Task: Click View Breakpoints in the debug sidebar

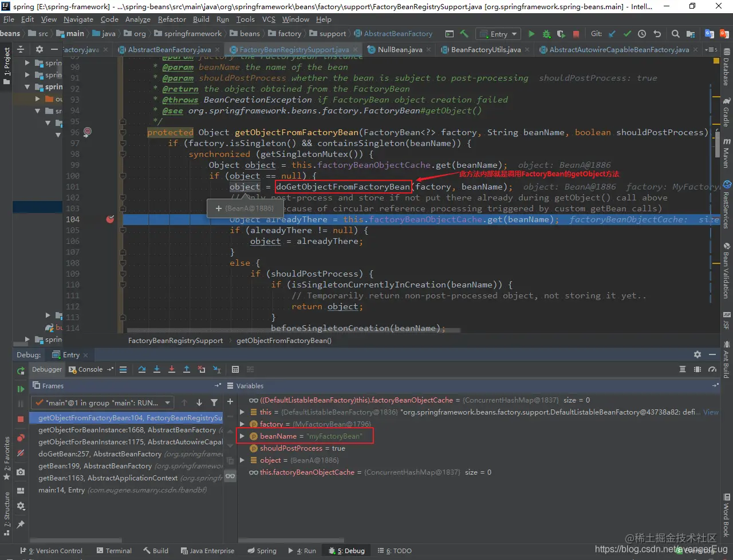Action: click(21, 438)
